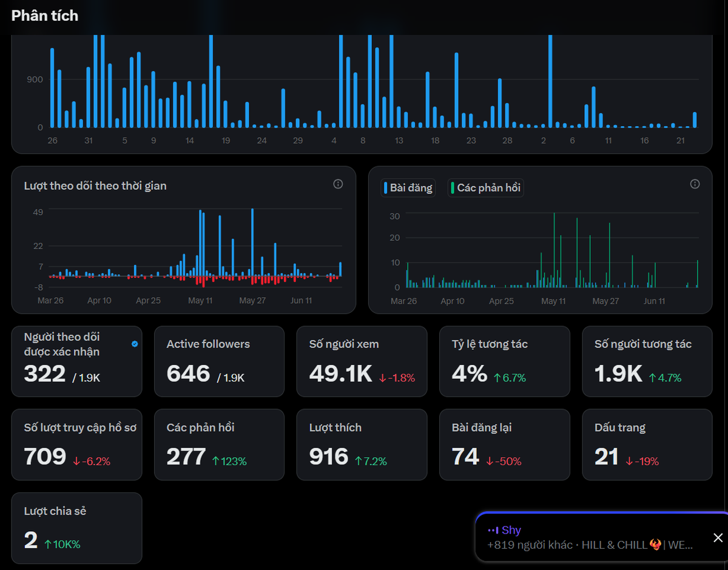728x570 pixels.
Task: Click the 322 verified followers value
Action: [x=45, y=374]
